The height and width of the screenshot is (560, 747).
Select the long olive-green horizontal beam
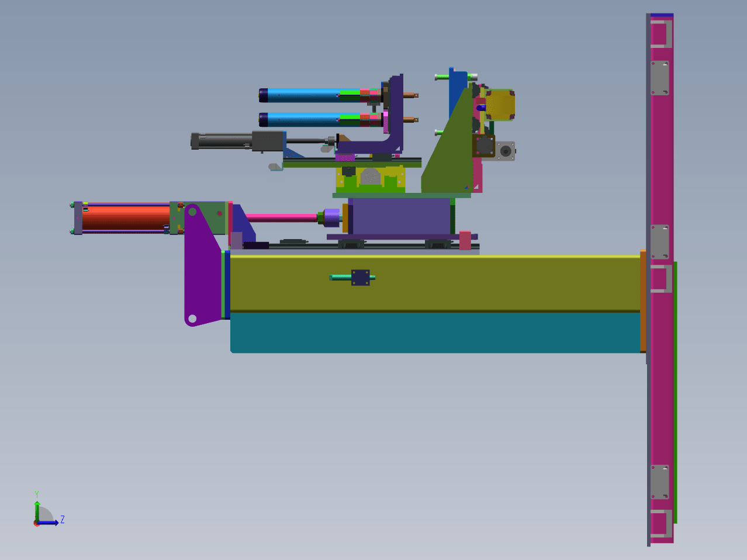coord(435,283)
